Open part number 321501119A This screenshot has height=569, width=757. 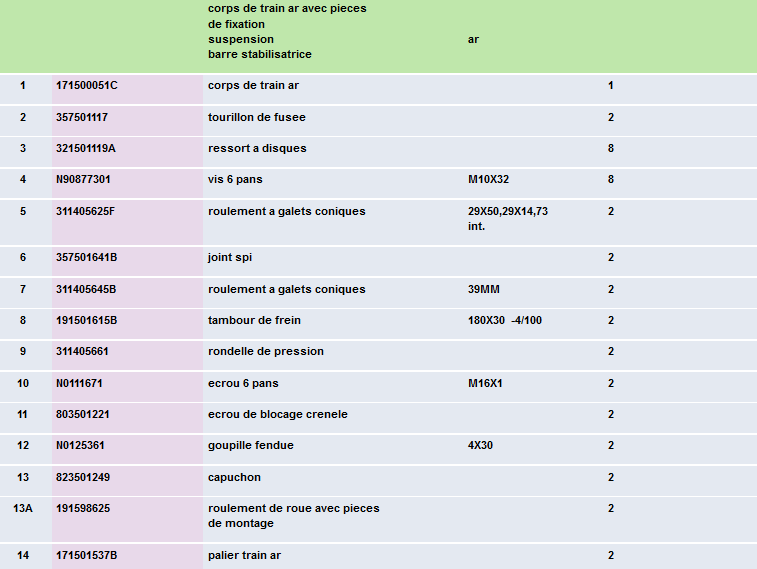86,149
